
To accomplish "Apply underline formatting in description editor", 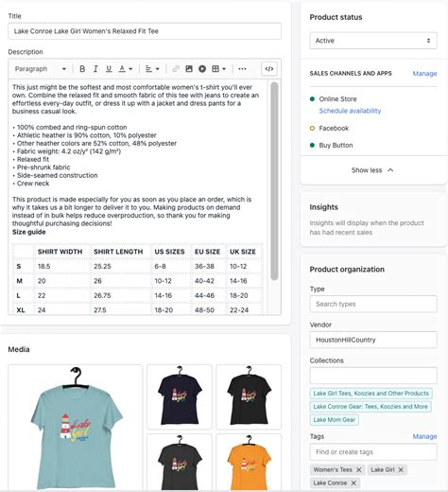I will (x=109, y=69).
